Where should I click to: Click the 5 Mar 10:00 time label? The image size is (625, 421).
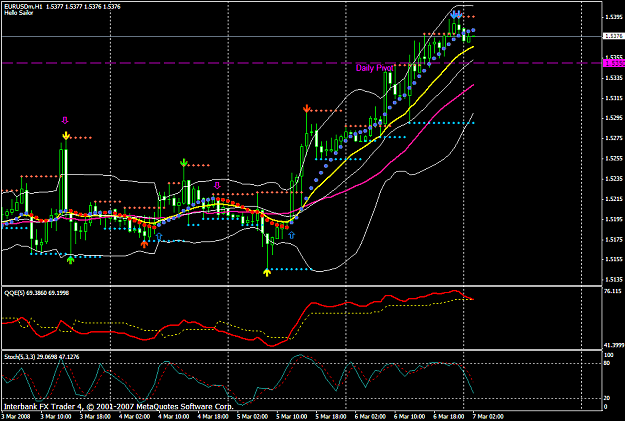pyautogui.click(x=291, y=417)
